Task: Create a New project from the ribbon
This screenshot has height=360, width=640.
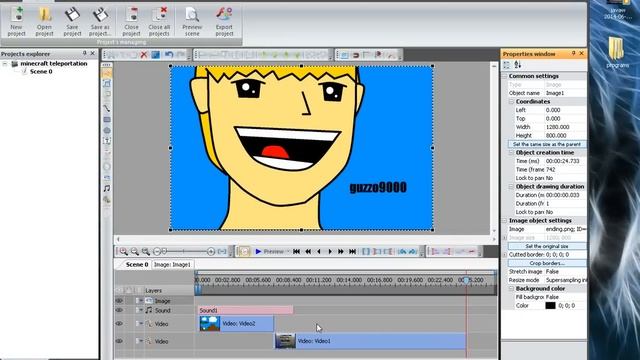Action: pyautogui.click(x=17, y=20)
